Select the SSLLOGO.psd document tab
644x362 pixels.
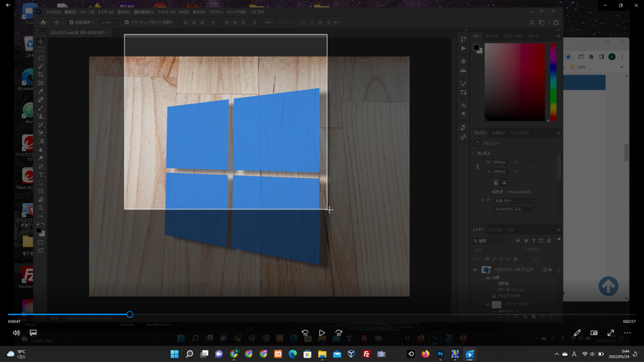coord(77,33)
